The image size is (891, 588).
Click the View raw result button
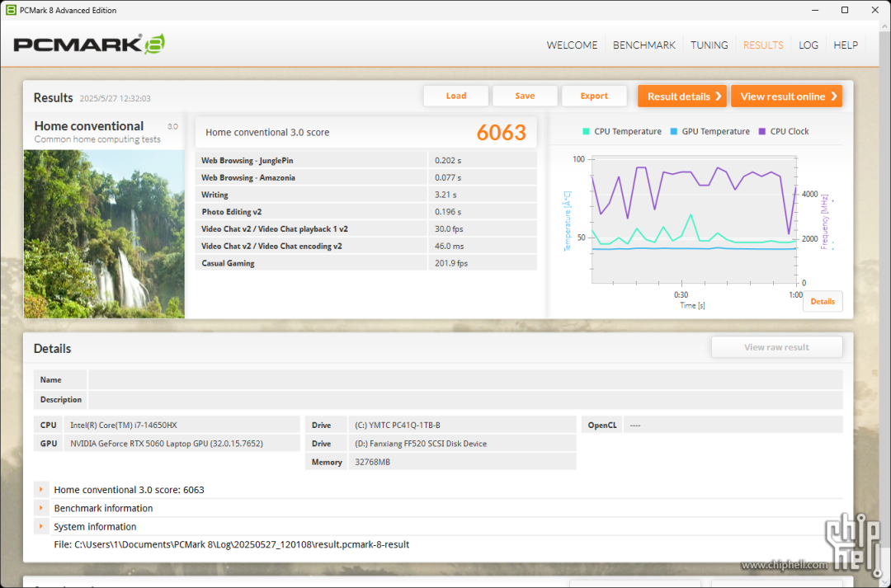pyautogui.click(x=776, y=347)
